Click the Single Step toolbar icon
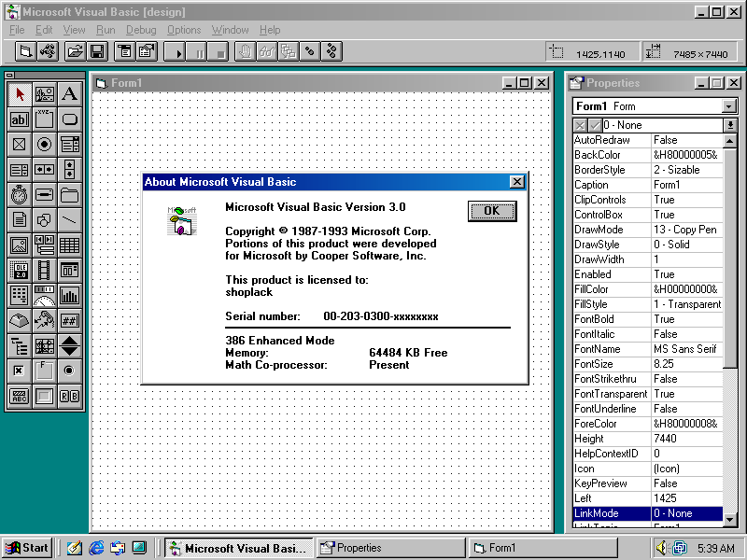Image resolution: width=747 pixels, height=560 pixels. tap(310, 51)
